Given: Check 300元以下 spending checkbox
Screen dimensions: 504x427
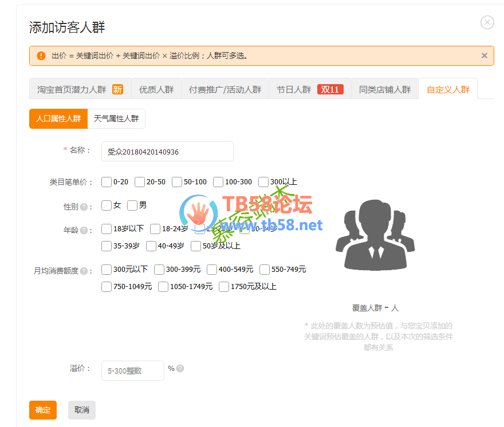Looking at the screenshot, I should (107, 270).
